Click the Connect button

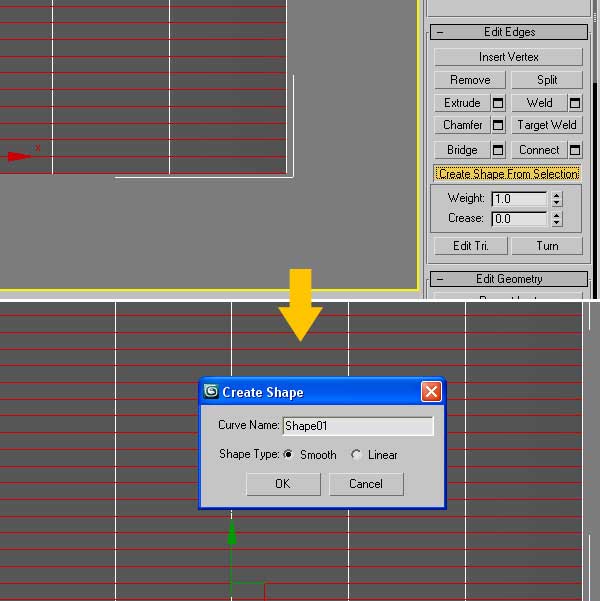539,150
